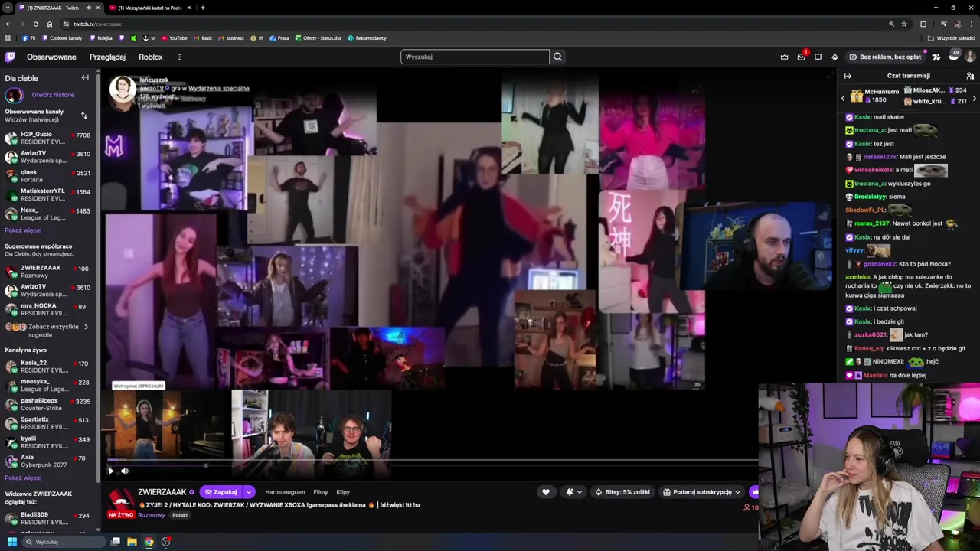The height and width of the screenshot is (551, 980).
Task: Open the Kick bookmark icon
Action: tap(133, 38)
